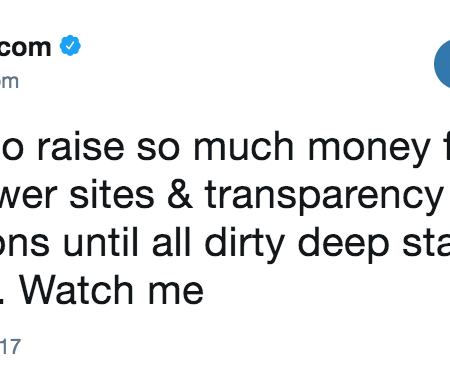
Task: Click the word 'Watch' in the tweet
Action: [x=76, y=290]
